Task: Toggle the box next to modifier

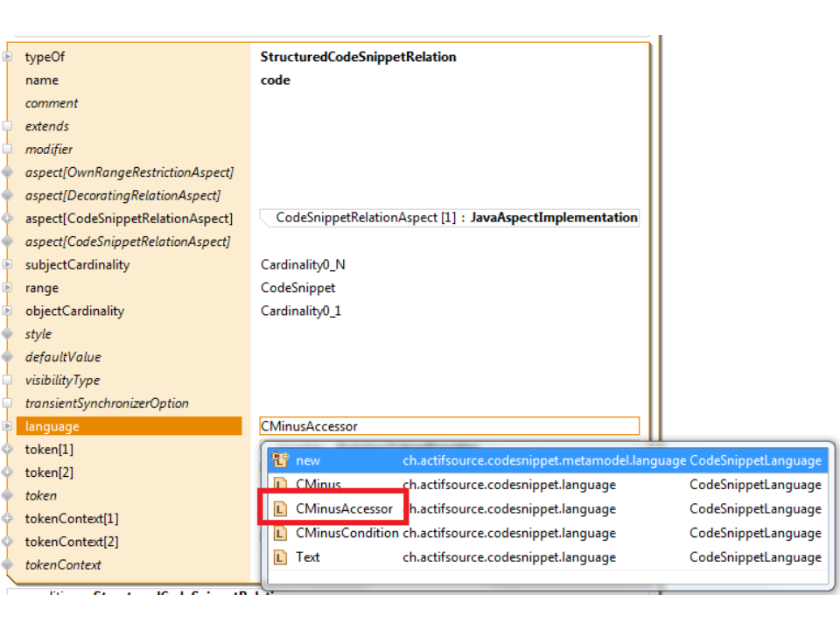Action: click(x=8, y=150)
